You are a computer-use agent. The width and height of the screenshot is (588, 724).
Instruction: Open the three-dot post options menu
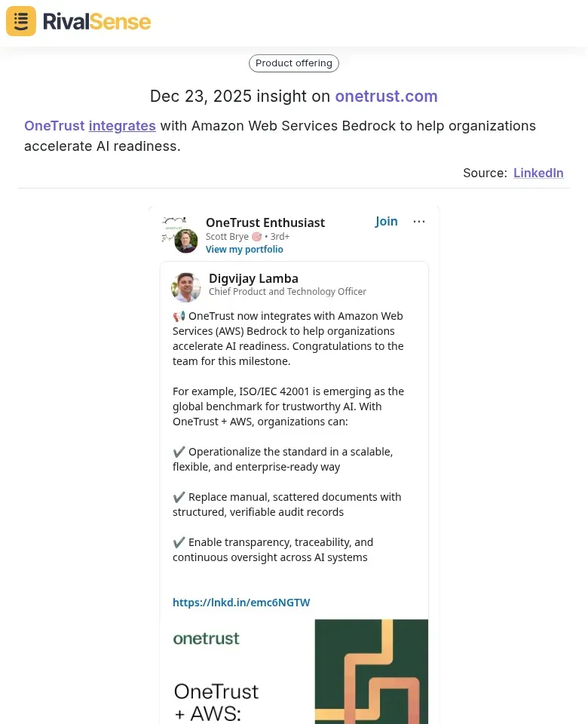coord(419,221)
